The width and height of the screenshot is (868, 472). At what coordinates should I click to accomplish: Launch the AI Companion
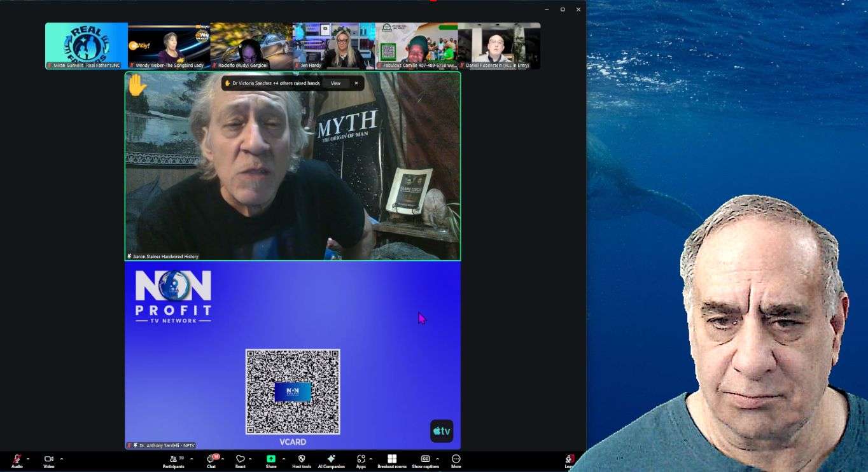pos(331,461)
